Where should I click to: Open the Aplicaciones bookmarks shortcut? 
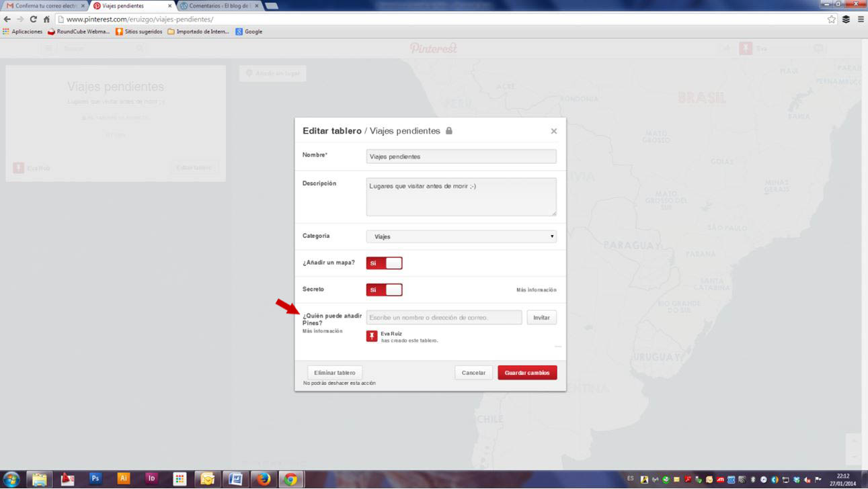pyautogui.click(x=22, y=32)
